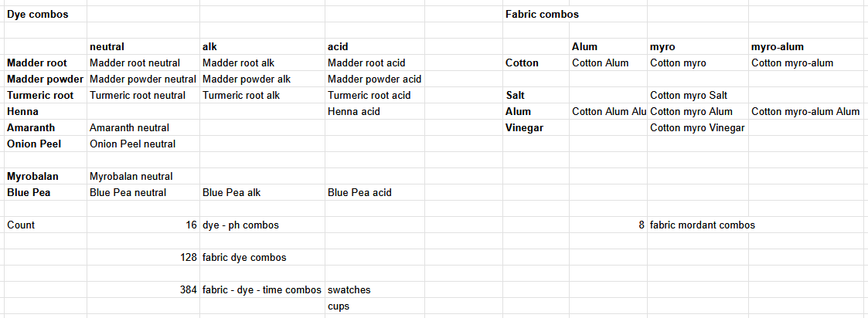Select the "Turmeric root alk" cell
Image resolution: width=868 pixels, height=318 pixels.
(x=240, y=96)
